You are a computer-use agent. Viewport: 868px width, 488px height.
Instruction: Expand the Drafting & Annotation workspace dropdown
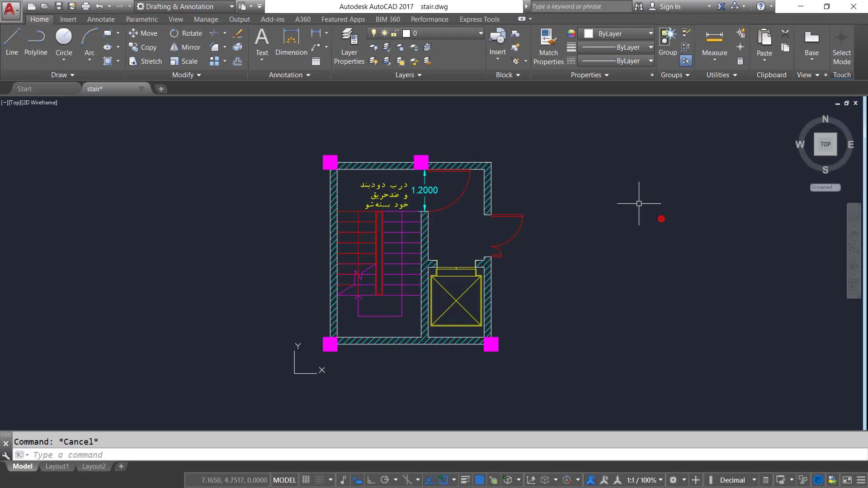click(x=231, y=6)
